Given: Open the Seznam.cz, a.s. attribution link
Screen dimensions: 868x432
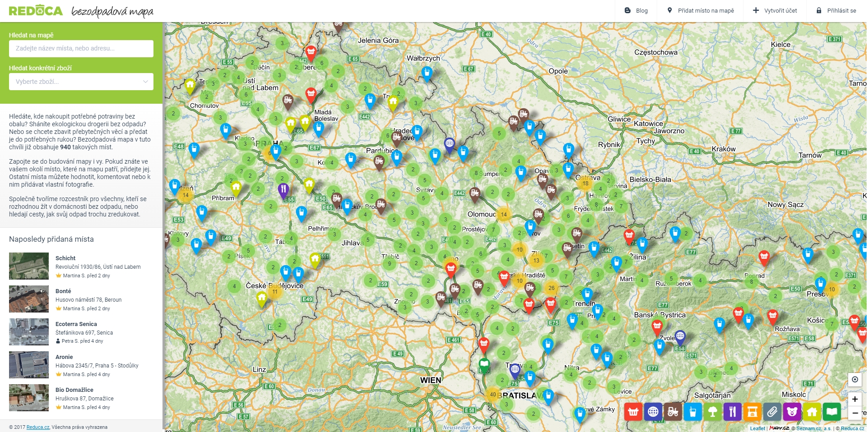Looking at the screenshot, I should point(813,428).
